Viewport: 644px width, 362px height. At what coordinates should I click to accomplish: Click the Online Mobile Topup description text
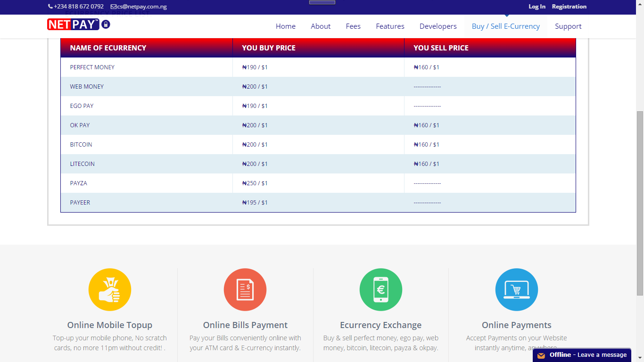pyautogui.click(x=110, y=343)
